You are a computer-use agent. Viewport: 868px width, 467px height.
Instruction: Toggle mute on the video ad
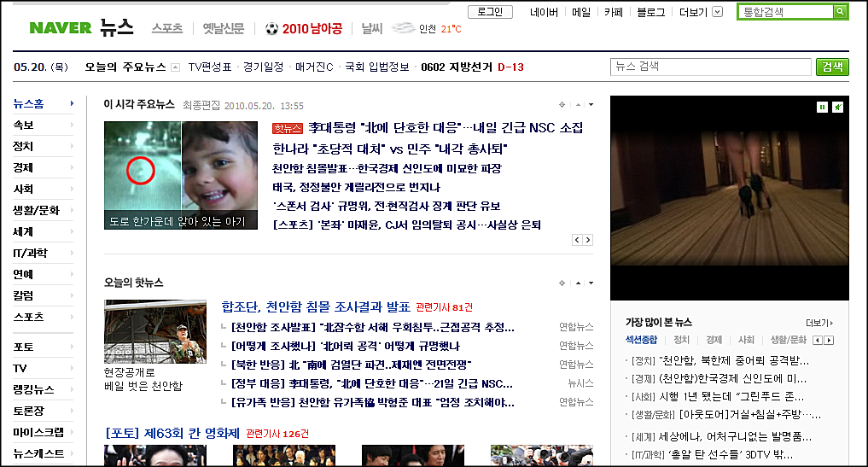coord(838,107)
